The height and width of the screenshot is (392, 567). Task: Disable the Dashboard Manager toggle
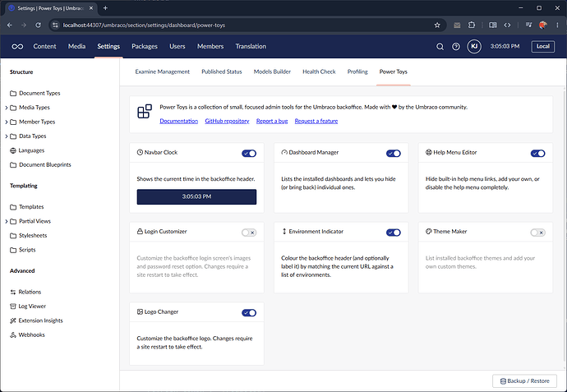pyautogui.click(x=394, y=154)
